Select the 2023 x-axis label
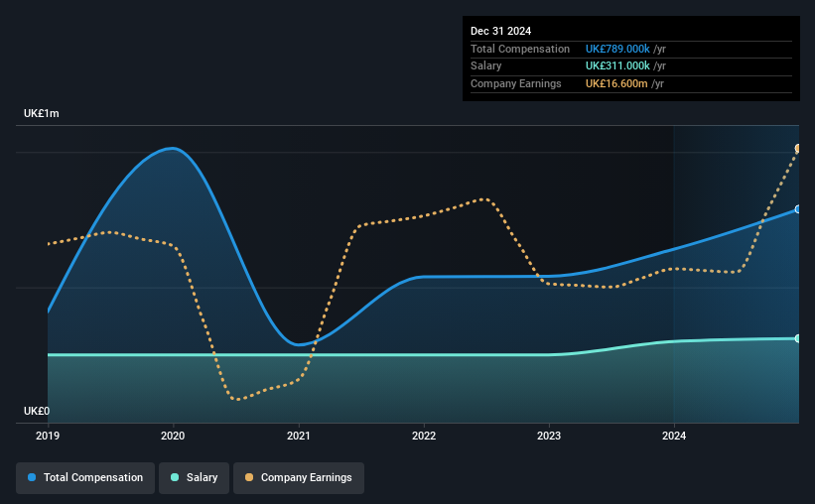The width and height of the screenshot is (815, 504). [x=549, y=436]
